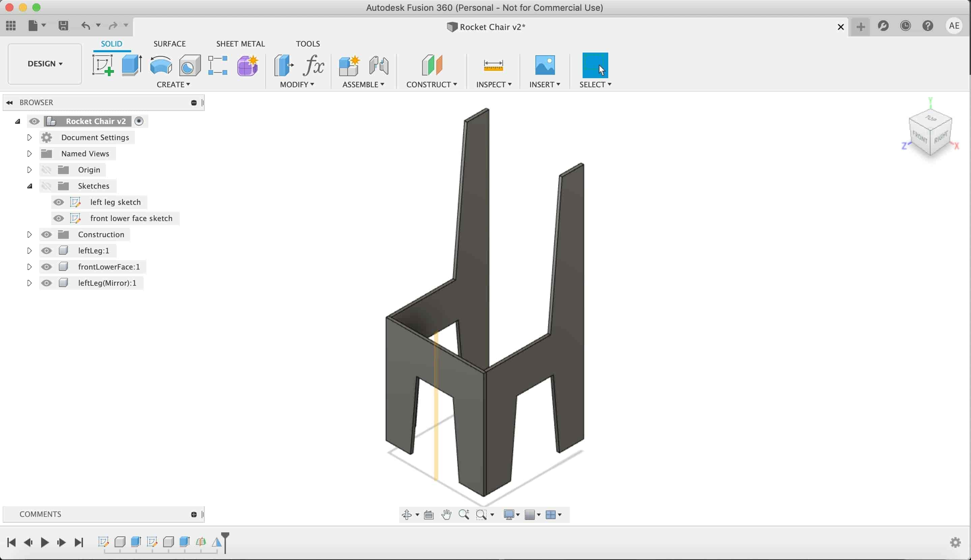The width and height of the screenshot is (971, 560).
Task: Expand Document Settings node
Action: 29,137
